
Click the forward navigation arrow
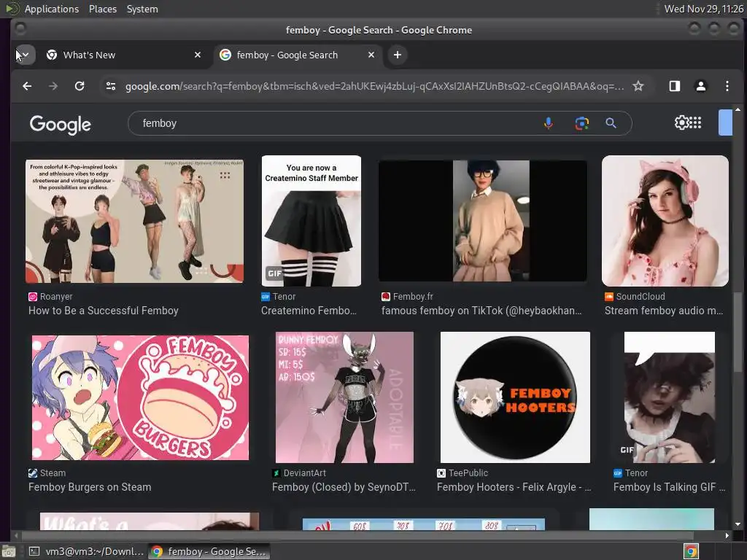pyautogui.click(x=53, y=86)
